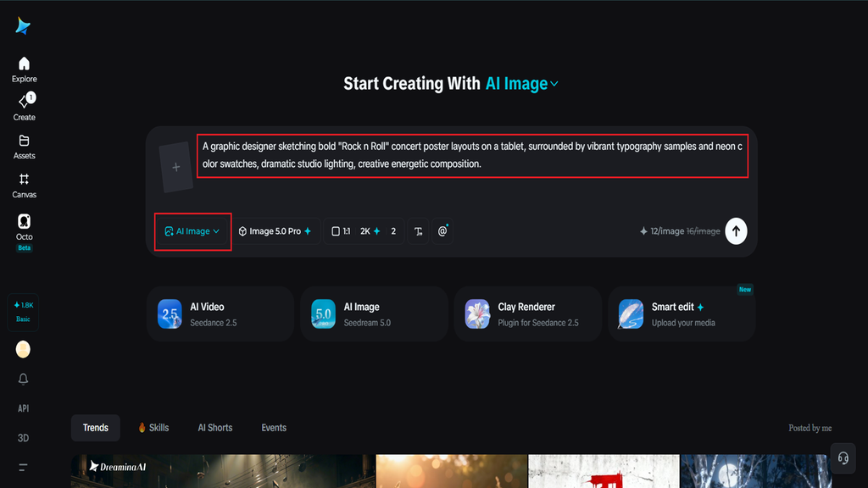Image resolution: width=868 pixels, height=488 pixels.
Task: Open the 3D tool
Action: [23, 438]
